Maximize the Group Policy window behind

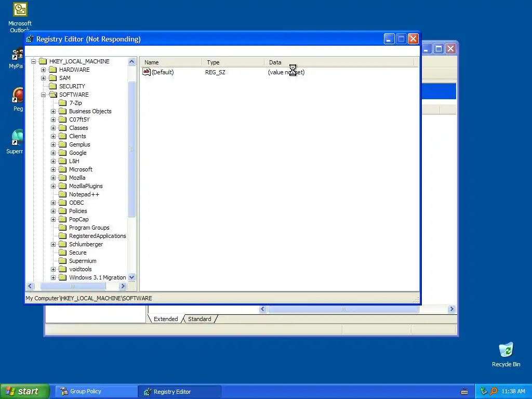[x=438, y=49]
